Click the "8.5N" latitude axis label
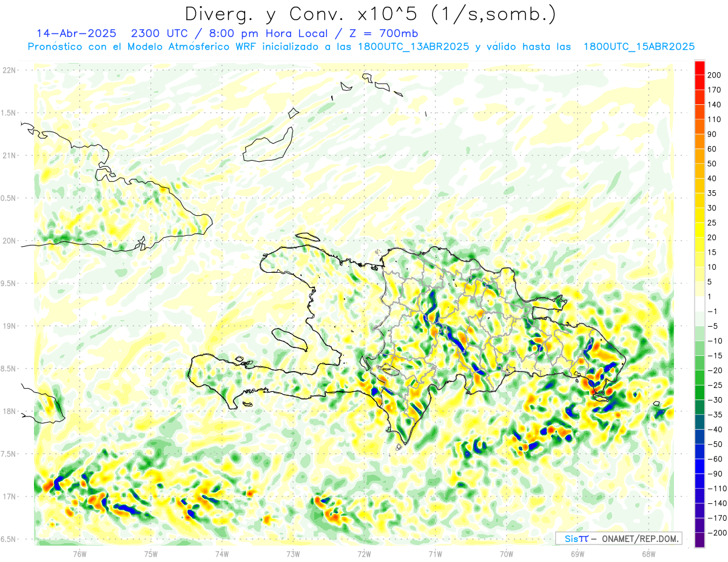Viewport: 728px width, 562px height. 8,369
